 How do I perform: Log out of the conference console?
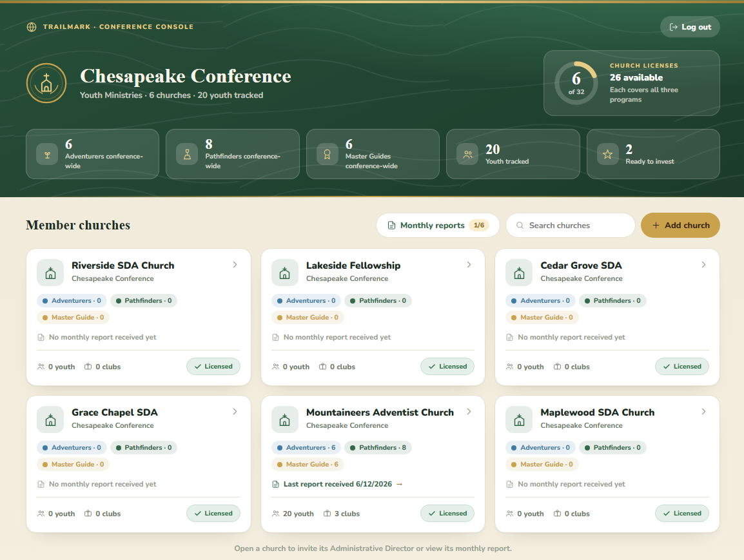click(690, 27)
